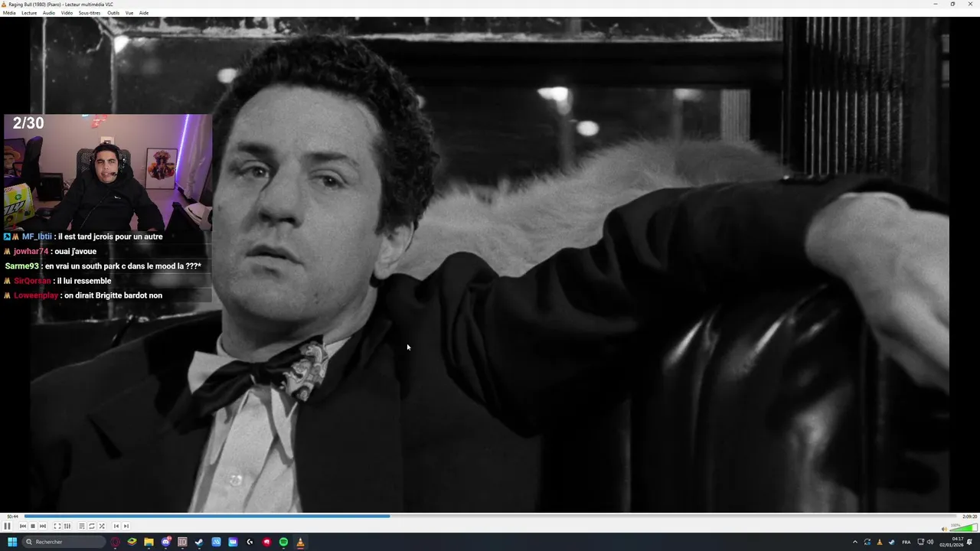This screenshot has height=551, width=980.
Task: Click the Steam tray icon
Action: (x=891, y=542)
